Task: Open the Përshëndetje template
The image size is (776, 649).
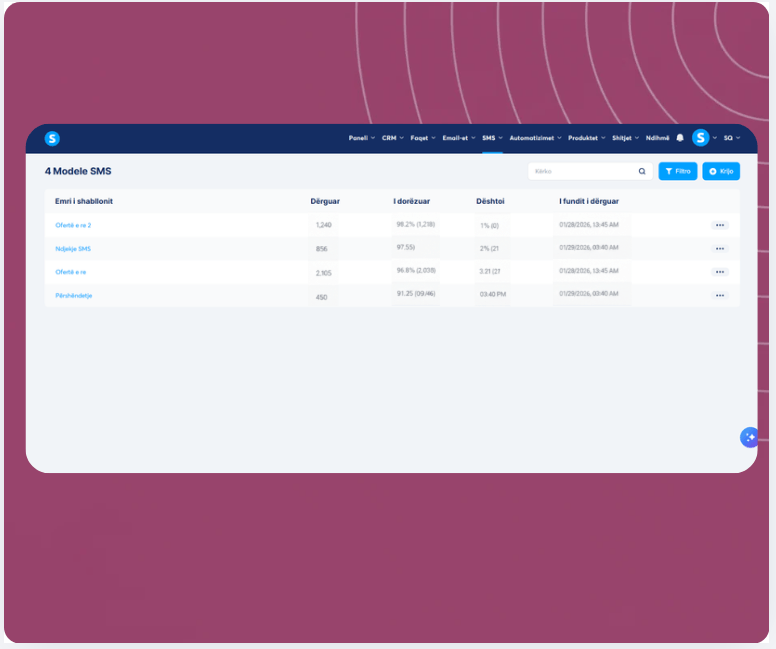Action: (x=73, y=296)
